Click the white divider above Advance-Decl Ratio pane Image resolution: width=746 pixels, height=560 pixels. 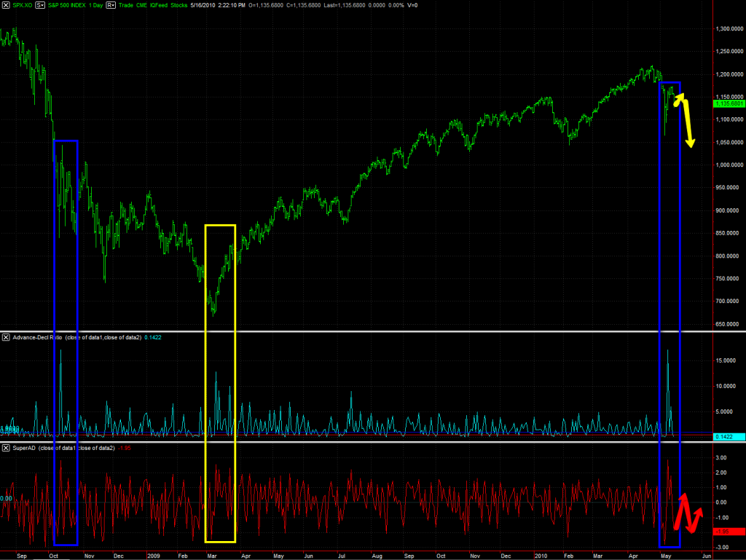(x=364, y=331)
